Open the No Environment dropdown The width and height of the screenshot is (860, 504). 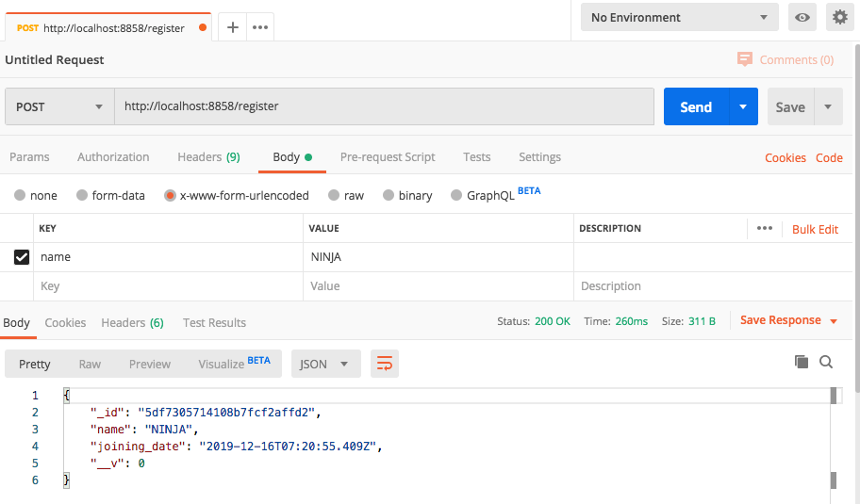(678, 17)
